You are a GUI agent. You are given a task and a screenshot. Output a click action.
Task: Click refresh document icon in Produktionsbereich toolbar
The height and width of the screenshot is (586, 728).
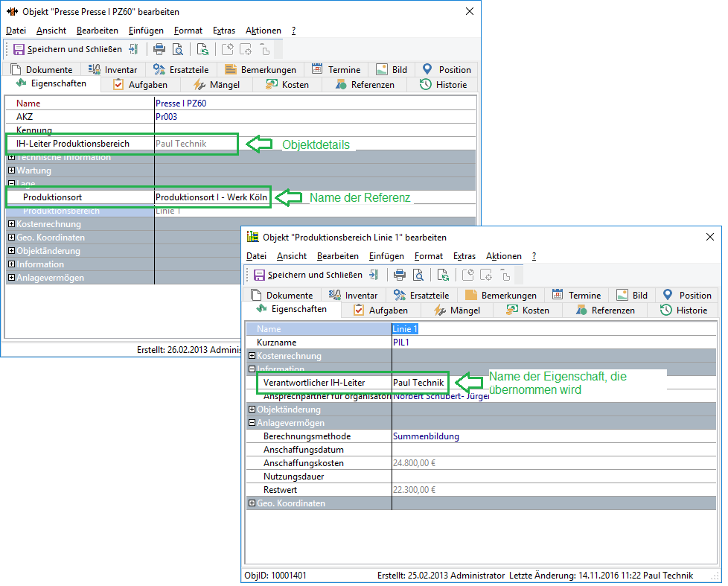(443, 275)
